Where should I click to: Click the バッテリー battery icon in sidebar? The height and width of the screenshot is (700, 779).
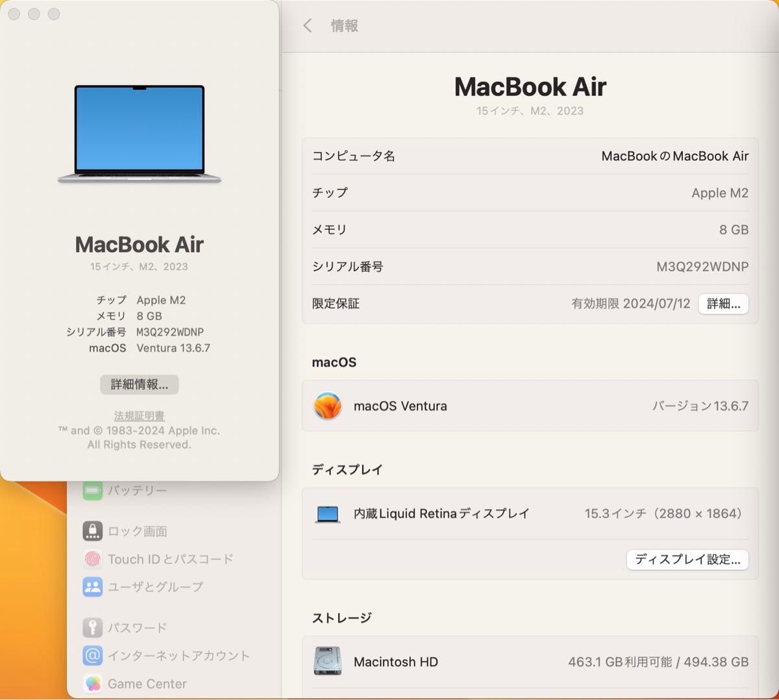93,491
